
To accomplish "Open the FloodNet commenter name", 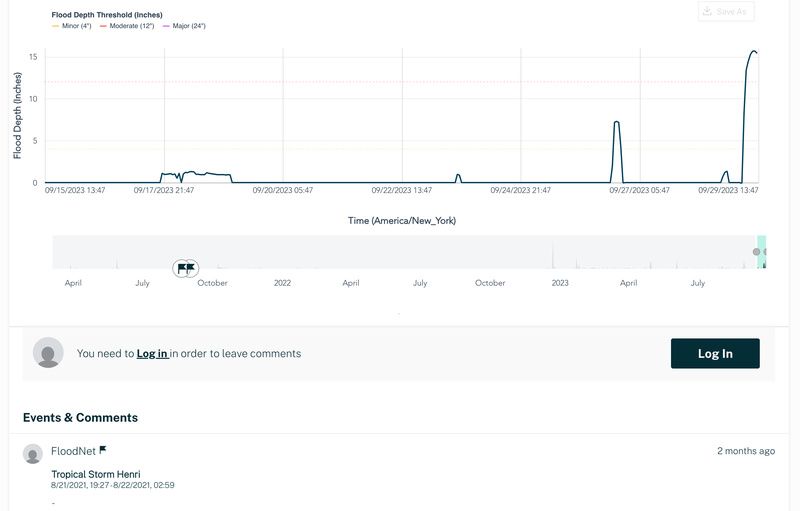I will coord(73,451).
